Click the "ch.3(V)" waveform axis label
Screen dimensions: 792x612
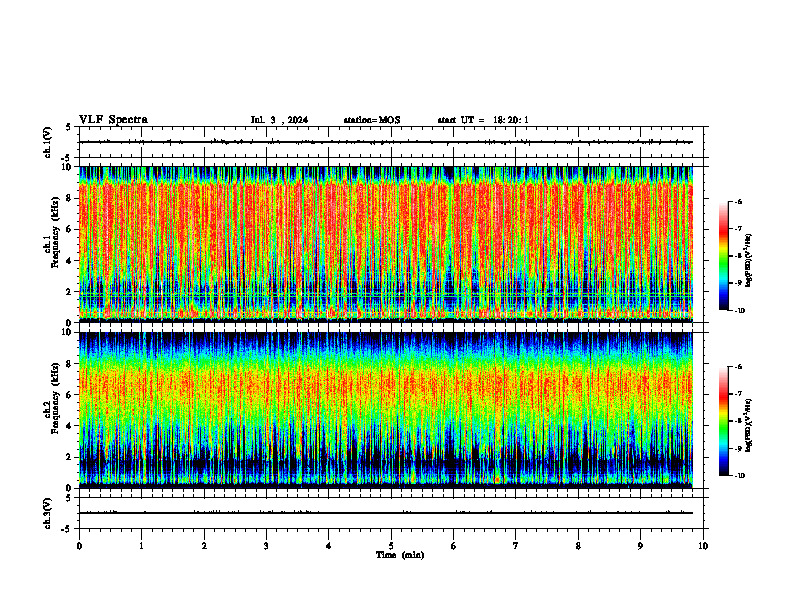pos(47,513)
